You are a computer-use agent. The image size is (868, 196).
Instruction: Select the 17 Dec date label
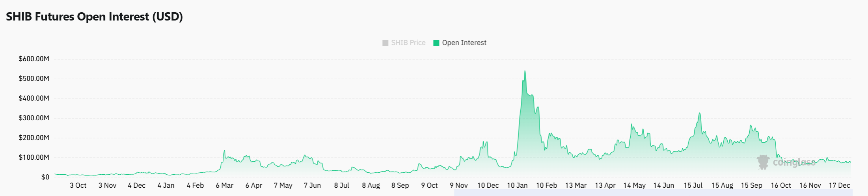839,185
